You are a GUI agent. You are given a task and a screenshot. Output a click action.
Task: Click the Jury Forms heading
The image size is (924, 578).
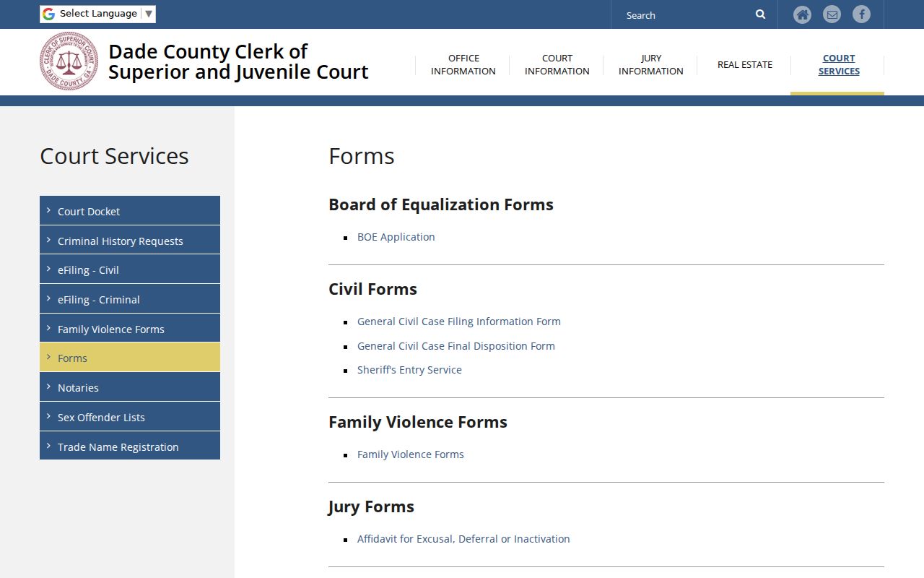pyautogui.click(x=371, y=506)
